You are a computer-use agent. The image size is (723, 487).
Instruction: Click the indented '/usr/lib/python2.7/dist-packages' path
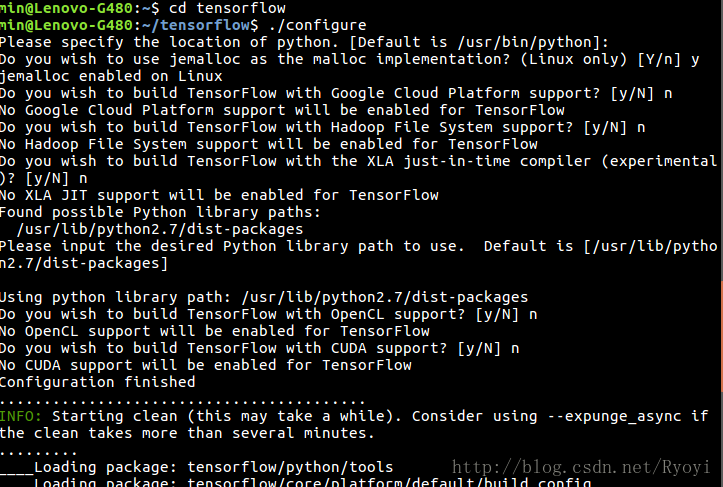click(x=160, y=229)
